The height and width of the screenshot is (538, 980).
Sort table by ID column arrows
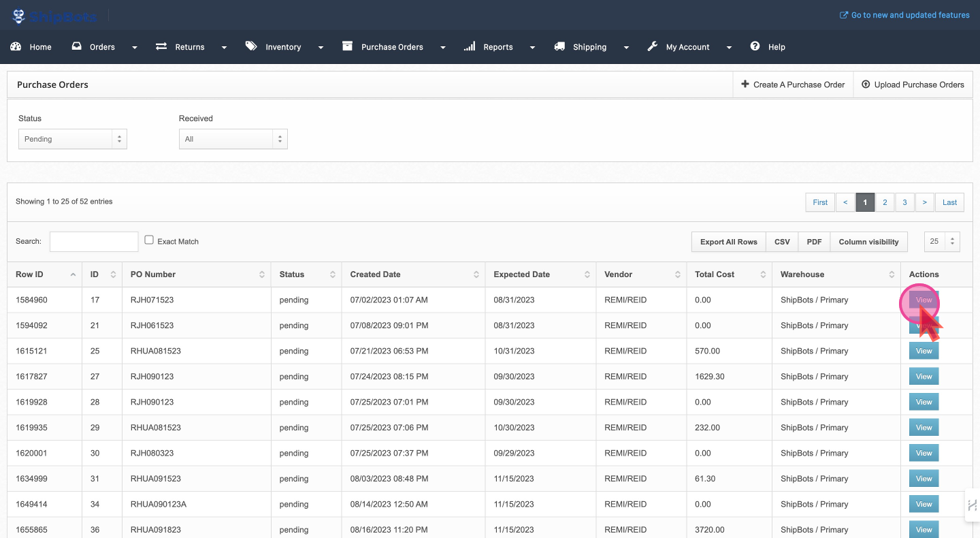click(x=113, y=274)
